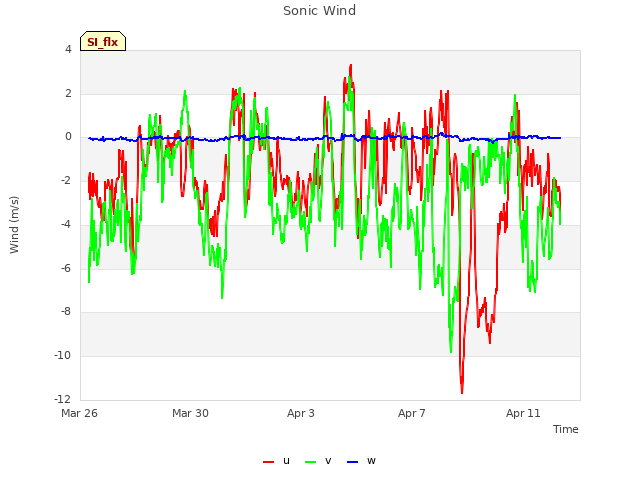
Task: Click the 2 y-axis tick label
Action: click(68, 93)
